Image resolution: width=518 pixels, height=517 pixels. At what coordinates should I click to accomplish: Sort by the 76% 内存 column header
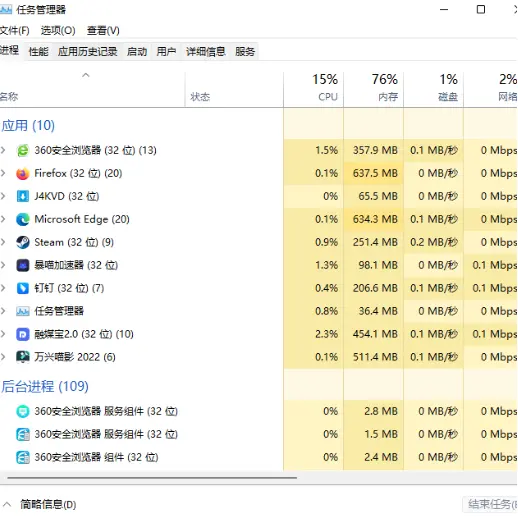373,90
